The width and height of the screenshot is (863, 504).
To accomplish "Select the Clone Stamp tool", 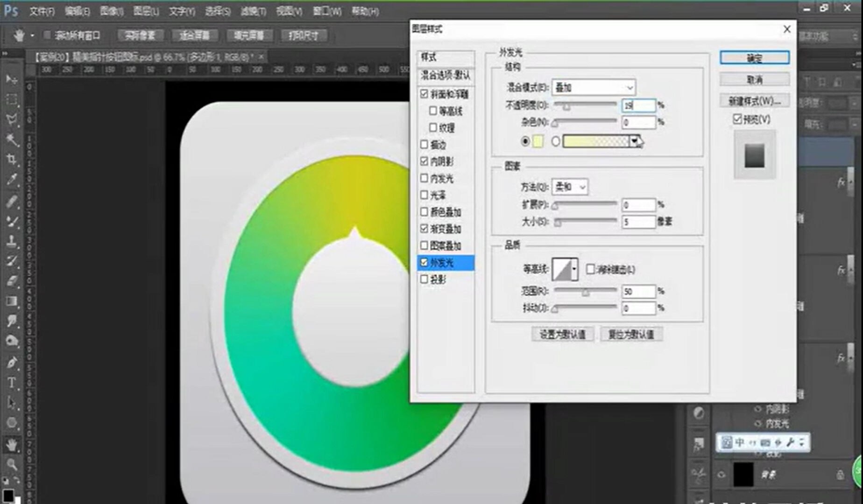I will click(x=11, y=241).
